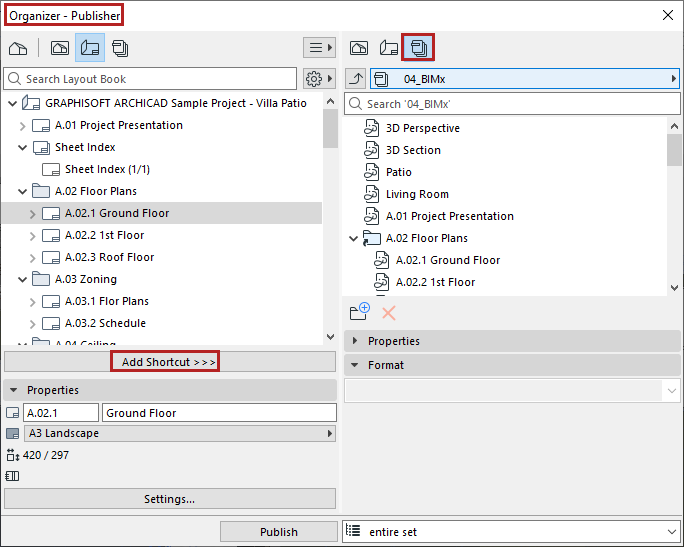Select View Map icon in left panel
Screen dimensions: 684x547
point(60,48)
